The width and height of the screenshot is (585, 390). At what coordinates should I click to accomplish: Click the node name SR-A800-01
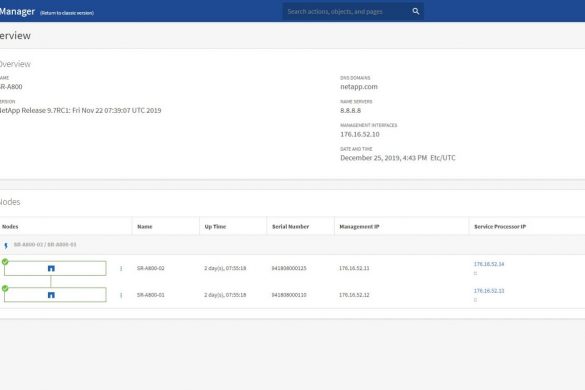tap(150, 295)
